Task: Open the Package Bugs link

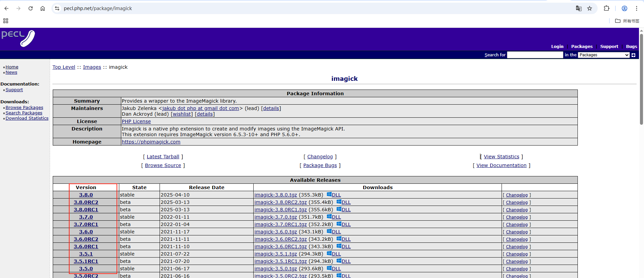Action: 320,165
